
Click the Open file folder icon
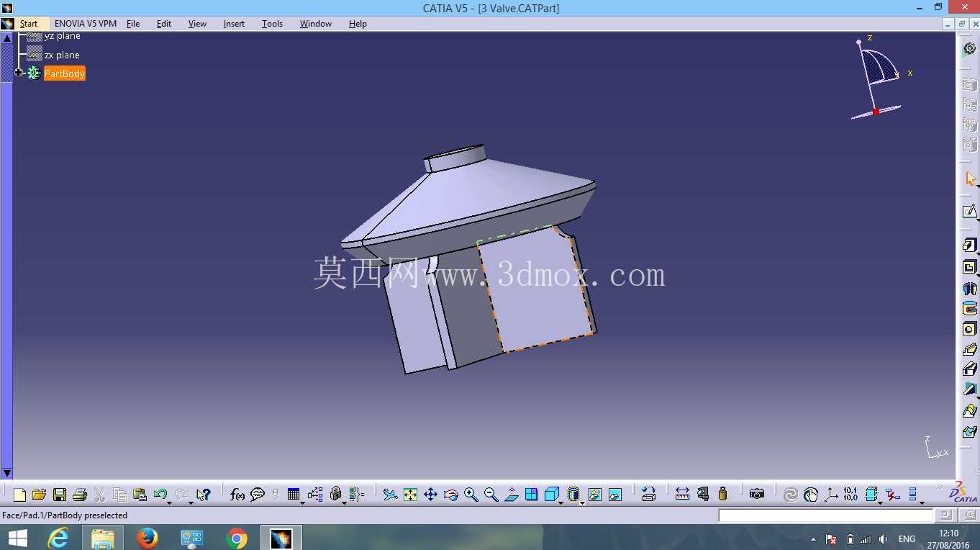40,495
